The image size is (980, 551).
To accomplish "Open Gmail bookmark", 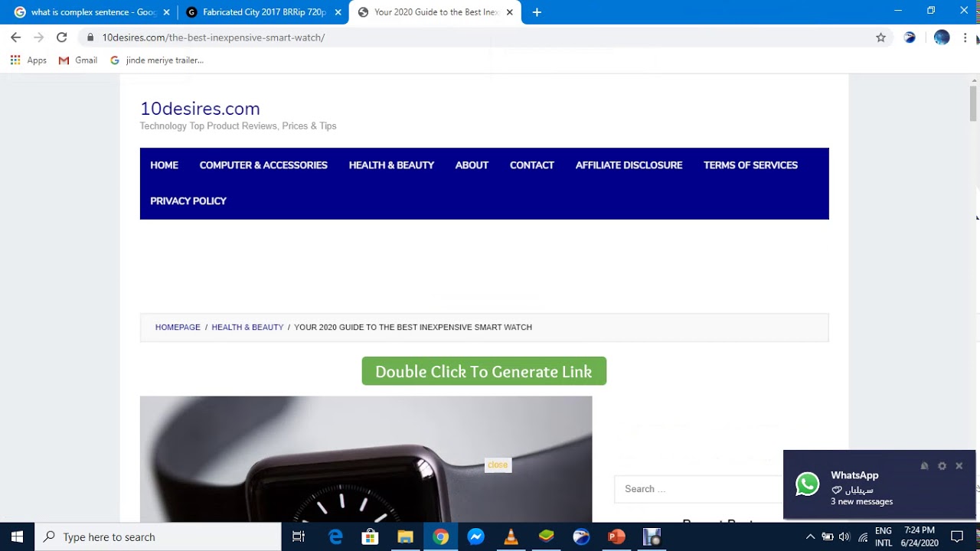I will tap(78, 60).
